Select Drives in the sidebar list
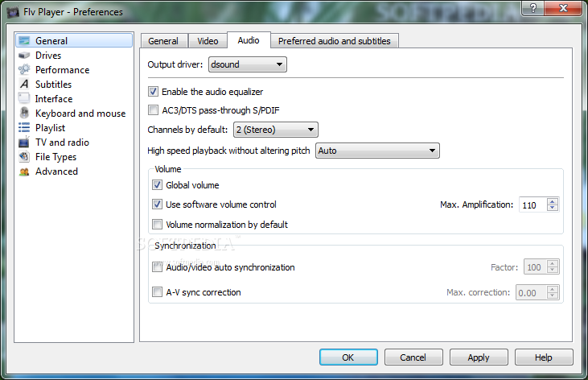The height and width of the screenshot is (380, 588). tap(74, 56)
